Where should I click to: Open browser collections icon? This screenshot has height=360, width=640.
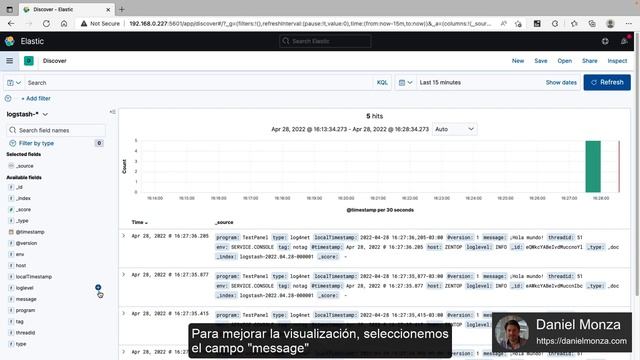(x=592, y=24)
